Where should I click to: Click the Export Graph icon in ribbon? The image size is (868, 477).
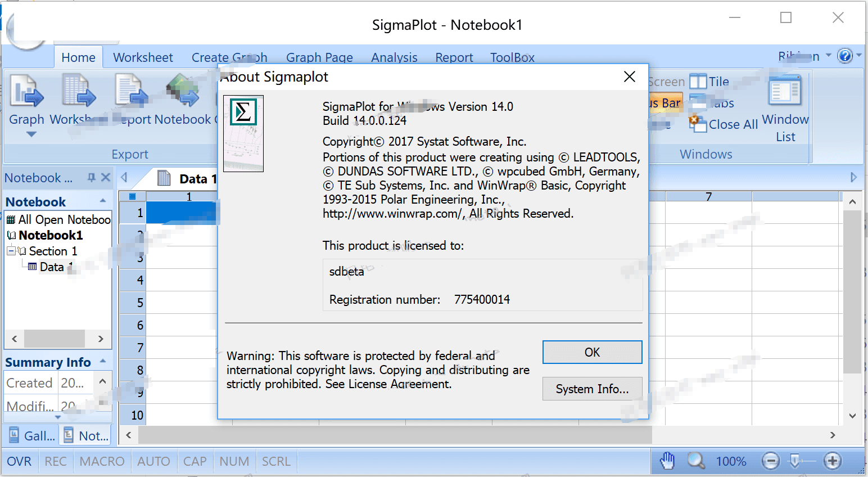tap(26, 91)
